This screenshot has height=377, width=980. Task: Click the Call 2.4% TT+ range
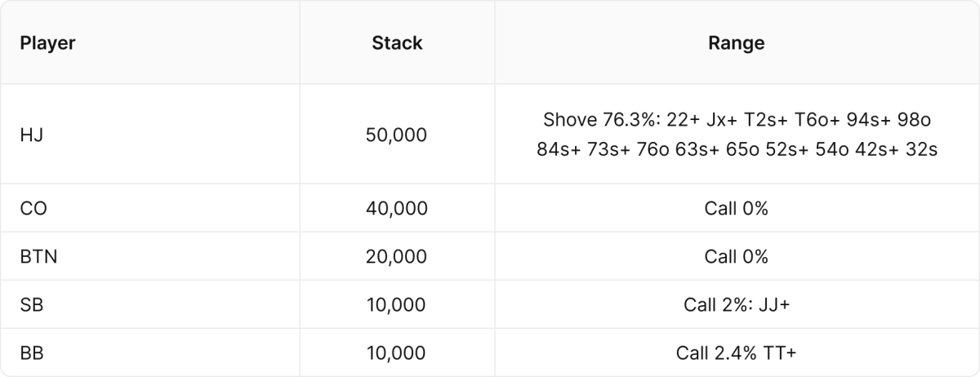(737, 353)
